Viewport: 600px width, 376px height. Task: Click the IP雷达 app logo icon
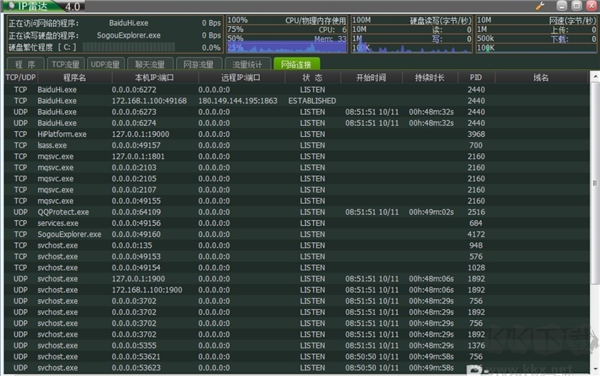click(11, 5)
